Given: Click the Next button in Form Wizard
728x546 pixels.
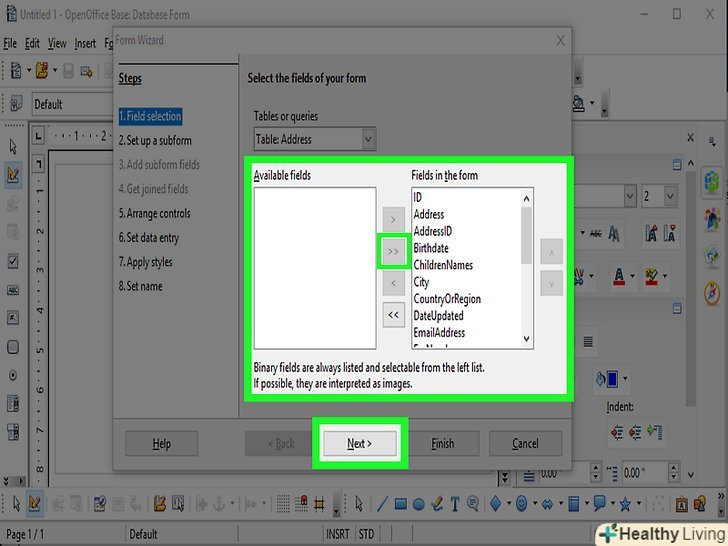Looking at the screenshot, I should (x=360, y=443).
